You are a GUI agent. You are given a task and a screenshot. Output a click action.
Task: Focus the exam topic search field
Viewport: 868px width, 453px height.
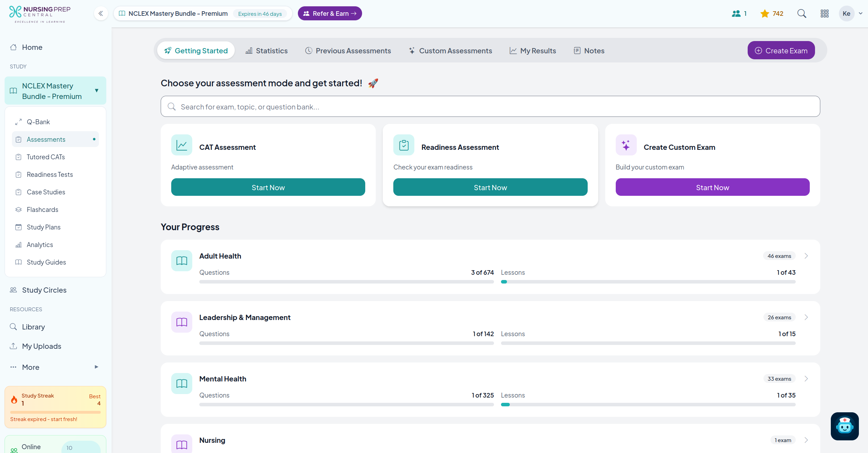[490, 107]
